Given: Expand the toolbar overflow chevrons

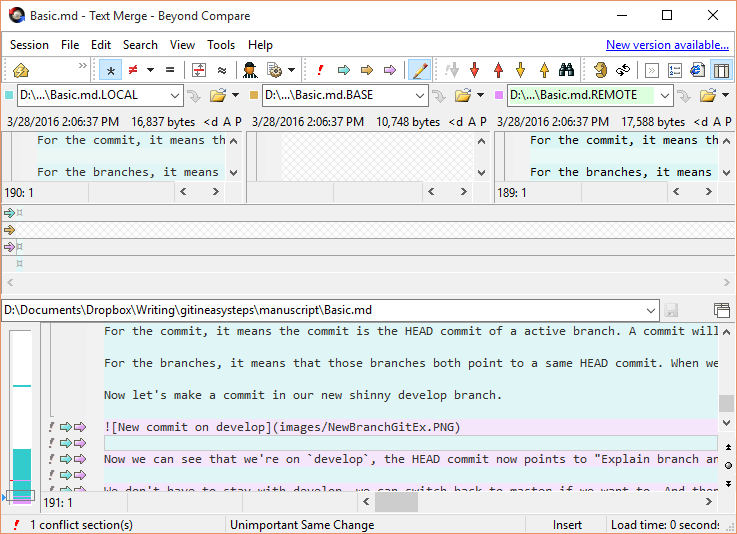Looking at the screenshot, I should (83, 65).
